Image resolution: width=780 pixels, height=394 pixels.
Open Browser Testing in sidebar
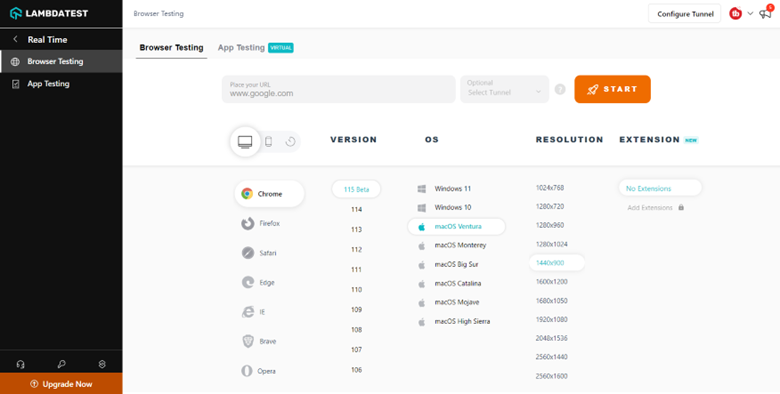click(x=61, y=62)
